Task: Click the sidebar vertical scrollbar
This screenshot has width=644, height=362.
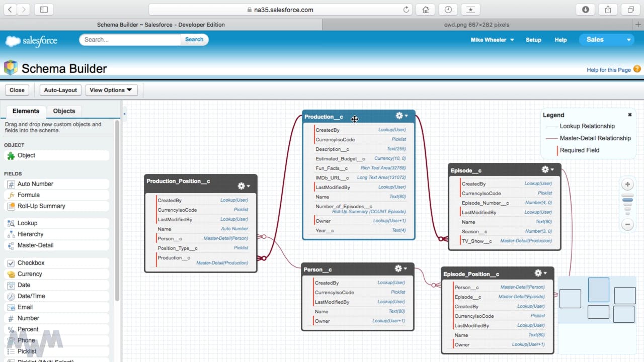Action: click(118, 211)
